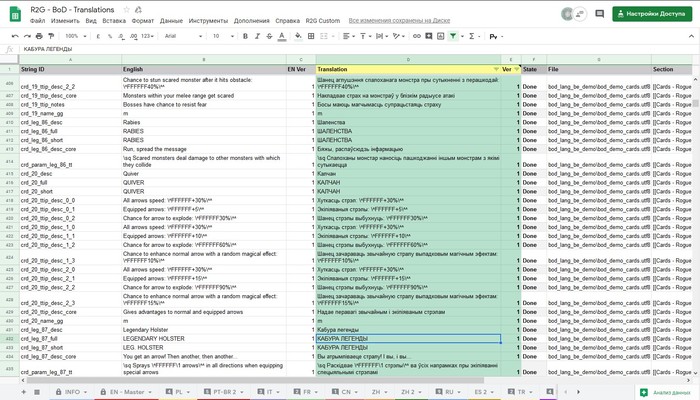This screenshot has height=400, width=700.
Task: Apply bold formatting from the toolbar
Action: 244,35
